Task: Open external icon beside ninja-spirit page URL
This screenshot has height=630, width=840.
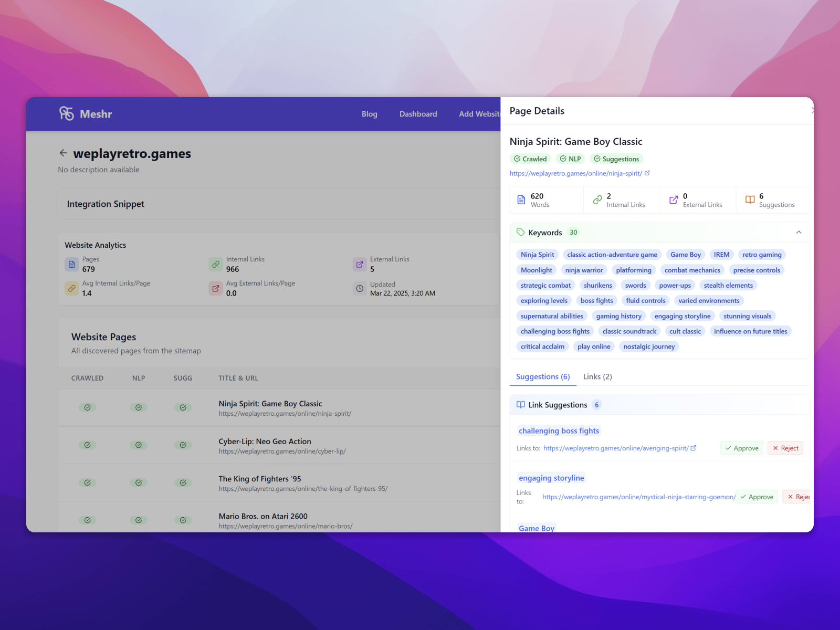Action: pyautogui.click(x=647, y=173)
